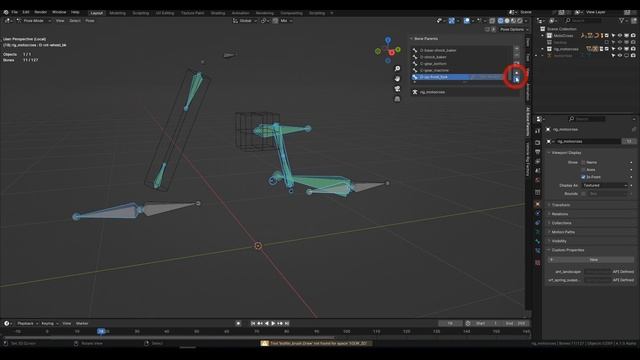The image size is (640, 360).
Task: Select material preview viewport shading
Action: 513,20
